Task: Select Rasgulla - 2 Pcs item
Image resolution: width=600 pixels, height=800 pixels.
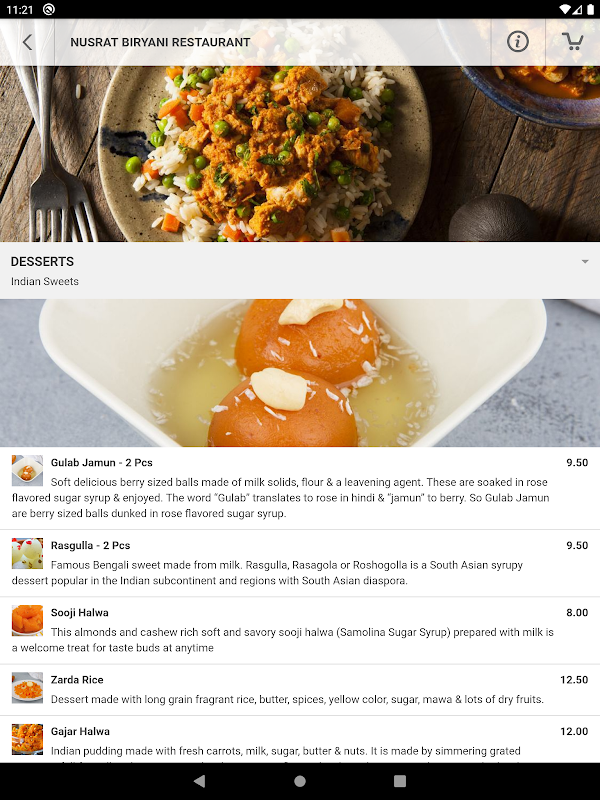Action: 300,563
